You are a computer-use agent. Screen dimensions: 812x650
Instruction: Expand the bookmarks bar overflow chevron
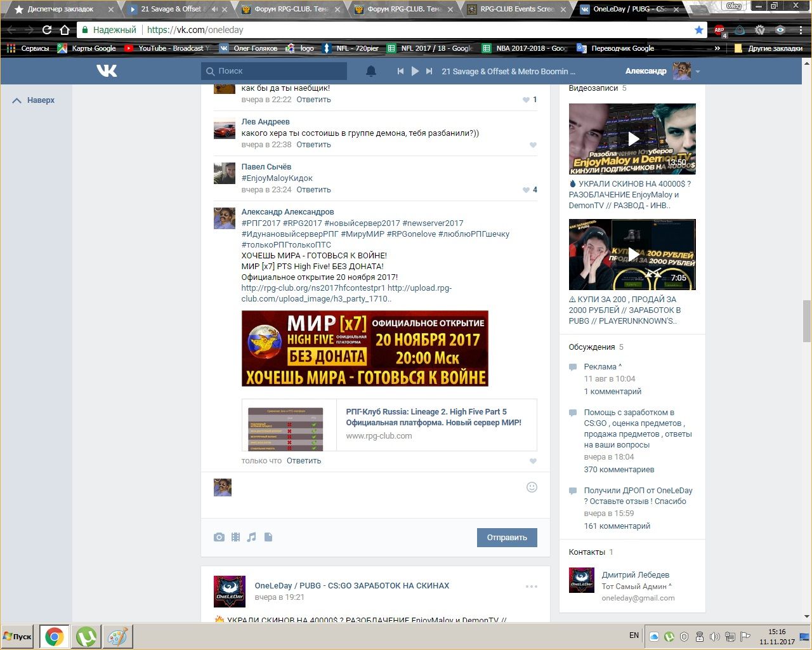(717, 48)
